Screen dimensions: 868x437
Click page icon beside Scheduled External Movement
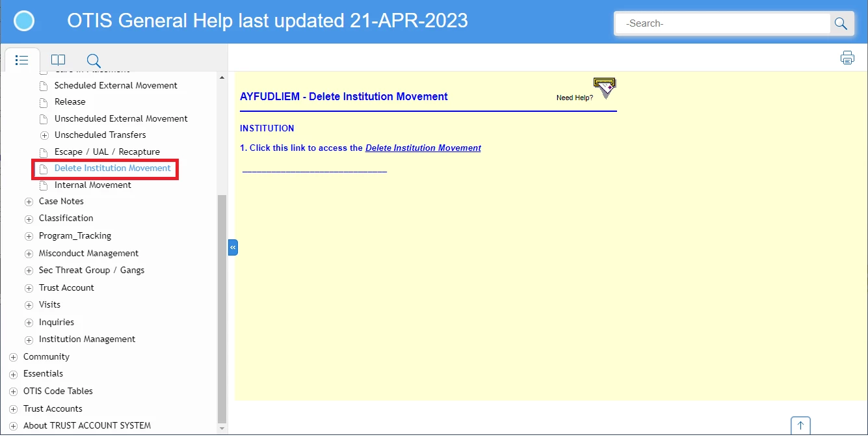pyautogui.click(x=44, y=86)
